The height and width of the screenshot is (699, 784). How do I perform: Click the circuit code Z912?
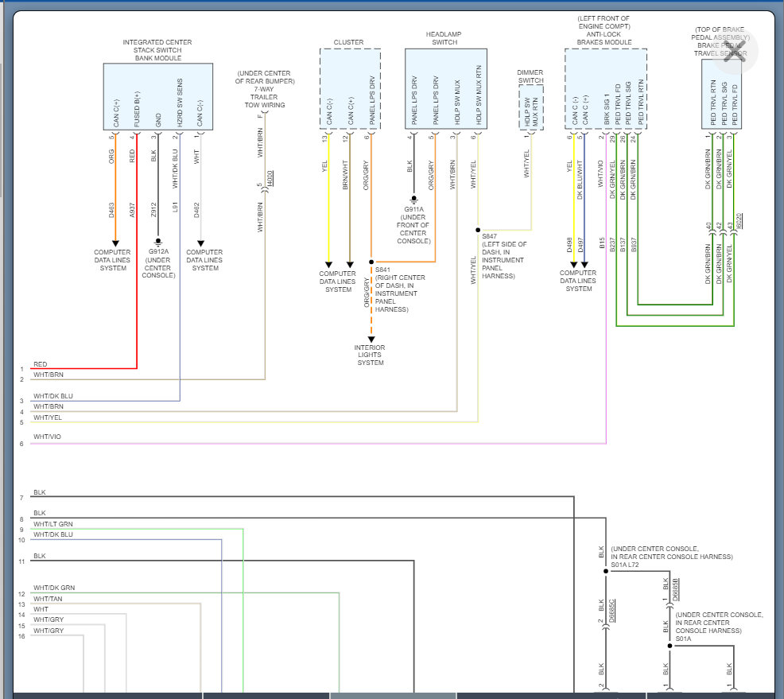(x=153, y=210)
